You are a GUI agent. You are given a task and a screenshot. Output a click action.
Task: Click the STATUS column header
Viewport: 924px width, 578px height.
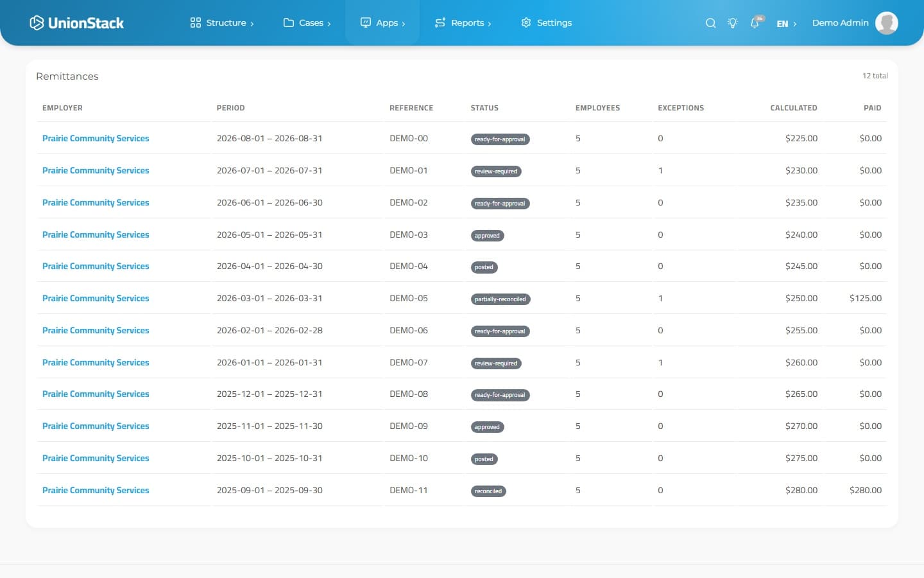pyautogui.click(x=484, y=108)
